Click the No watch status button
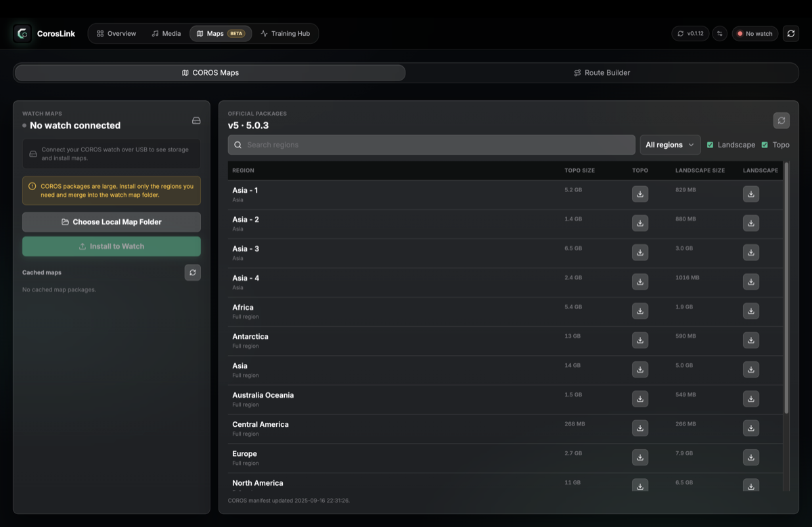This screenshot has height=527, width=812. [x=754, y=33]
